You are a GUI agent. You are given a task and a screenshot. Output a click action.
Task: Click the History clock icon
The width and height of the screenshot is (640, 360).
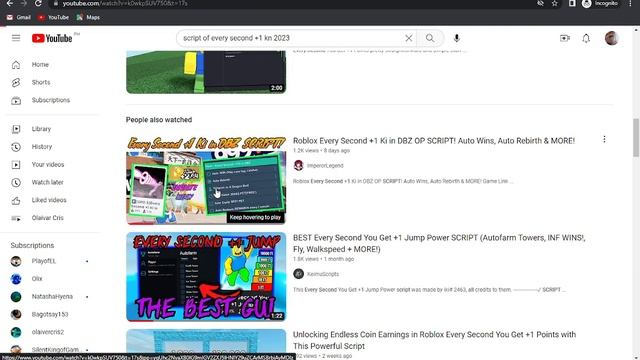coord(16,147)
